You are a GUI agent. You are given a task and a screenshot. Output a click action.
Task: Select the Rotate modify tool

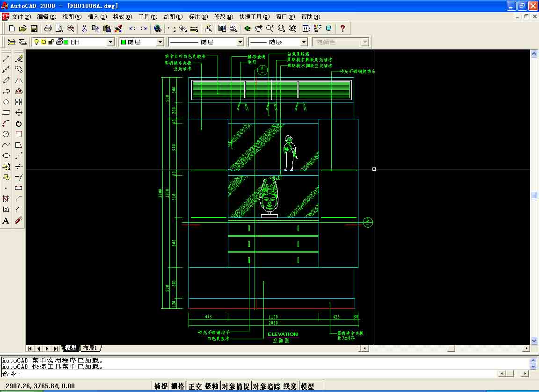(x=19, y=123)
